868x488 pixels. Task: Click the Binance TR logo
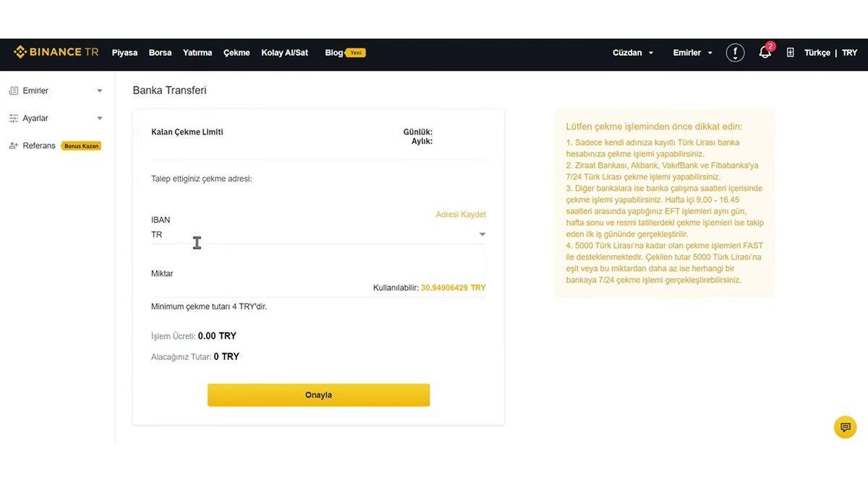pos(56,51)
